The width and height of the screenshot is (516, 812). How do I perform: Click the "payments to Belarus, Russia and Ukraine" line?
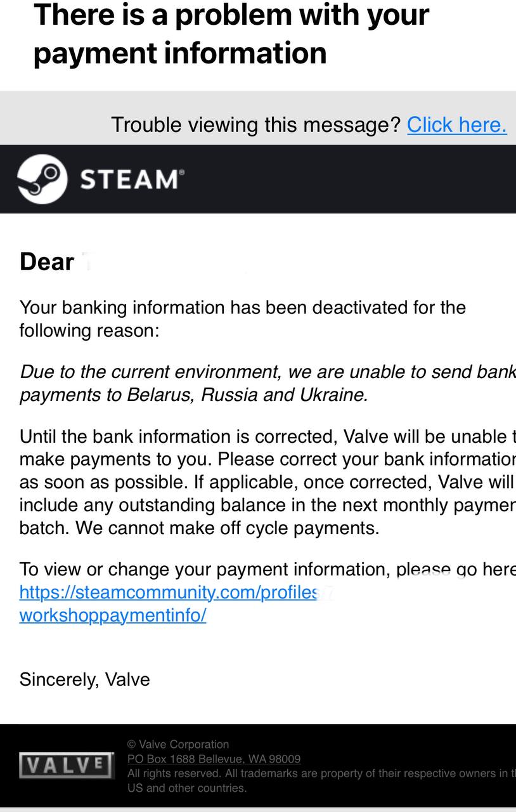(193, 395)
